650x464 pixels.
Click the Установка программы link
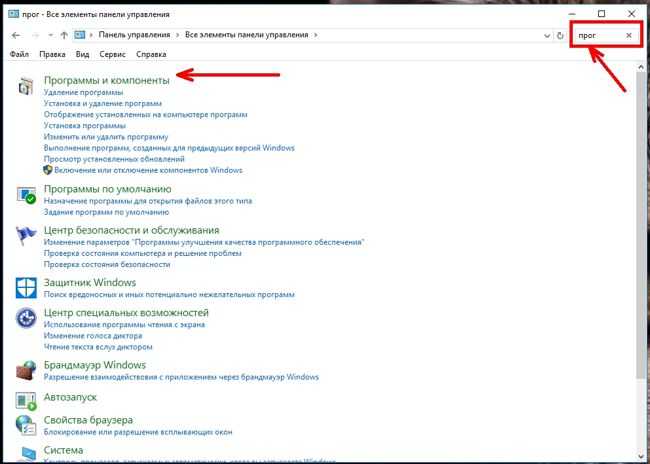tap(85, 126)
